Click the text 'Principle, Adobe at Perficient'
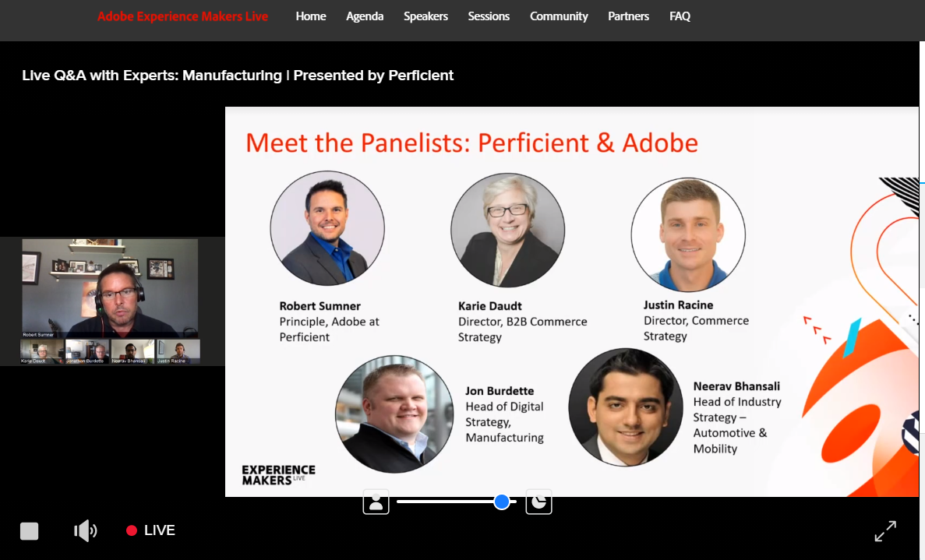 pos(329,329)
